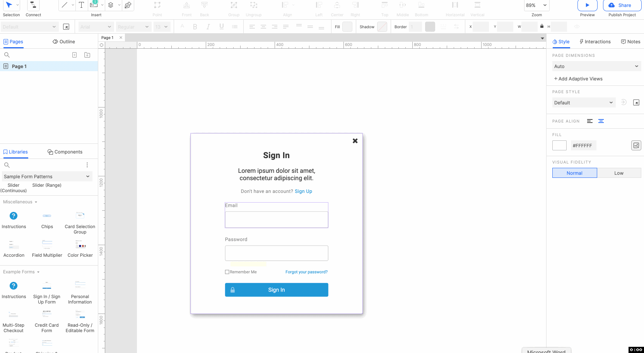Select the Chips widget
The image size is (644, 353).
click(x=47, y=220)
